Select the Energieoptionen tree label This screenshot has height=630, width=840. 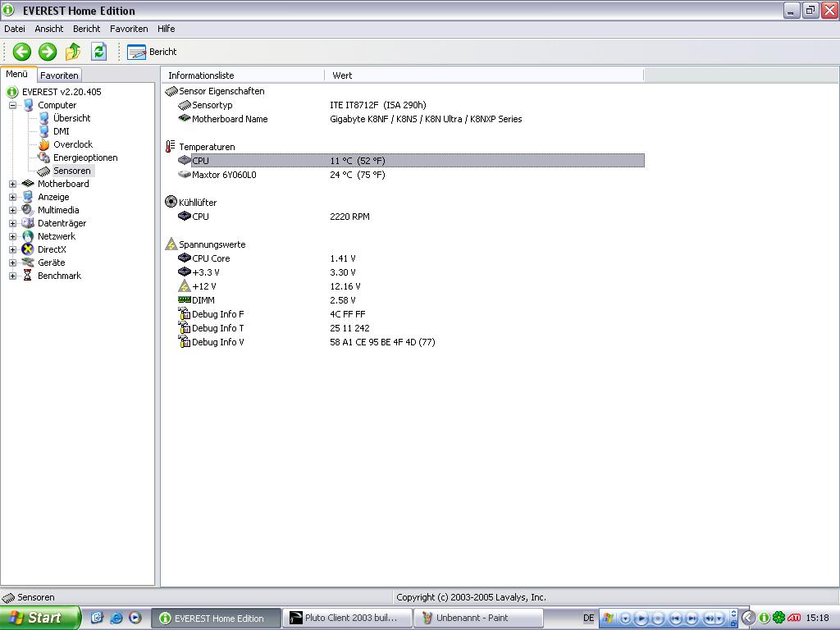(x=85, y=157)
